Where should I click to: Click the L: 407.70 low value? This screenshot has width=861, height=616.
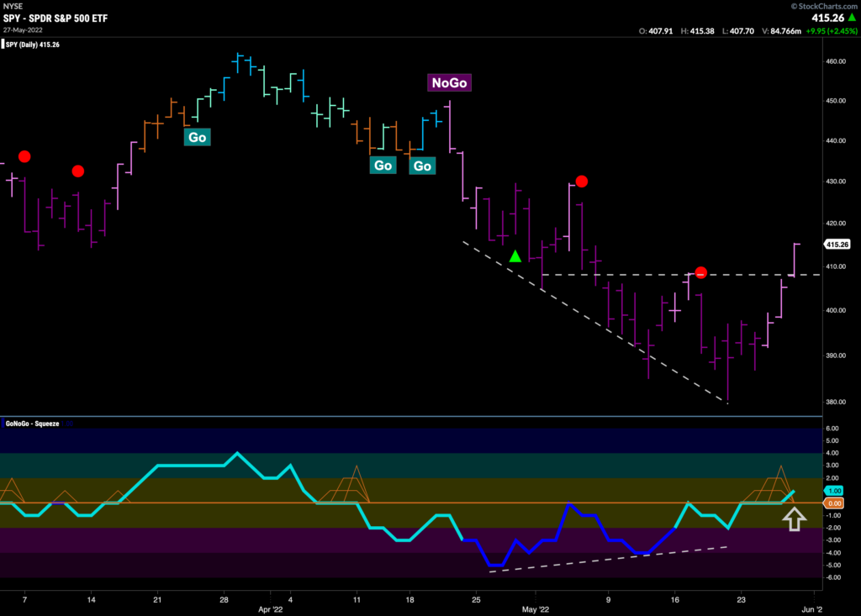(x=738, y=31)
